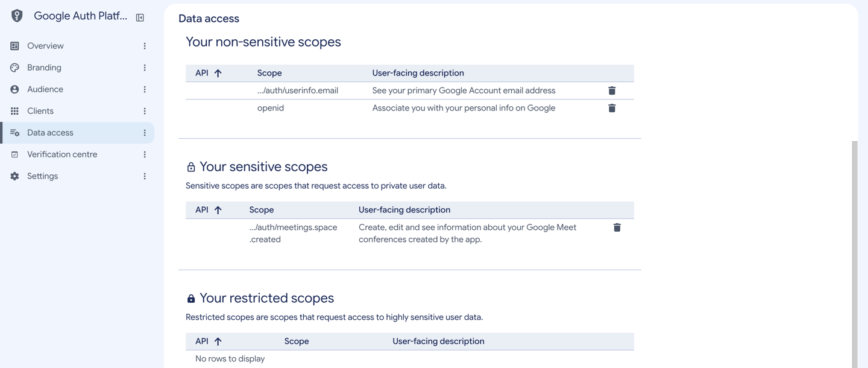The image size is (868, 368).
Task: Open the more options menu for Clients
Action: [145, 111]
